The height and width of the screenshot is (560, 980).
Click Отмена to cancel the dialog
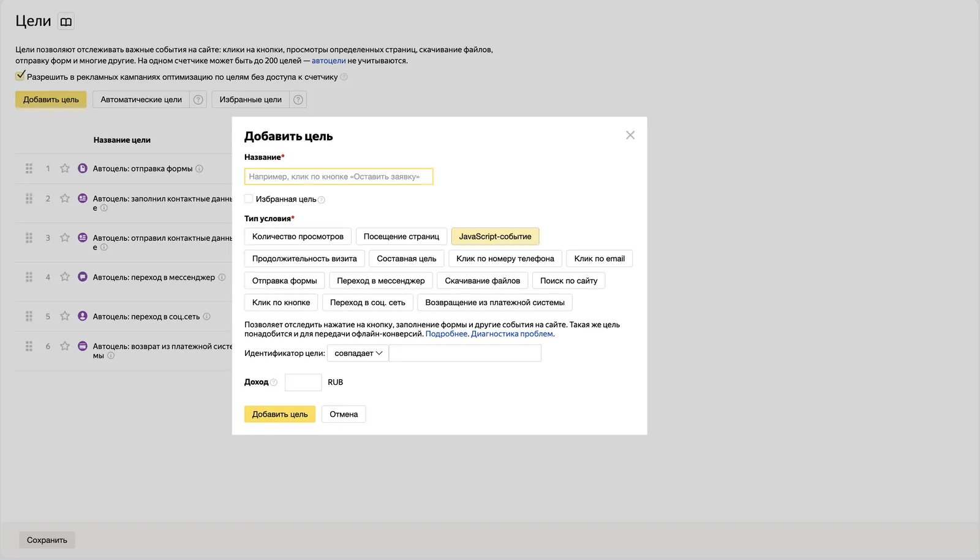pyautogui.click(x=344, y=414)
